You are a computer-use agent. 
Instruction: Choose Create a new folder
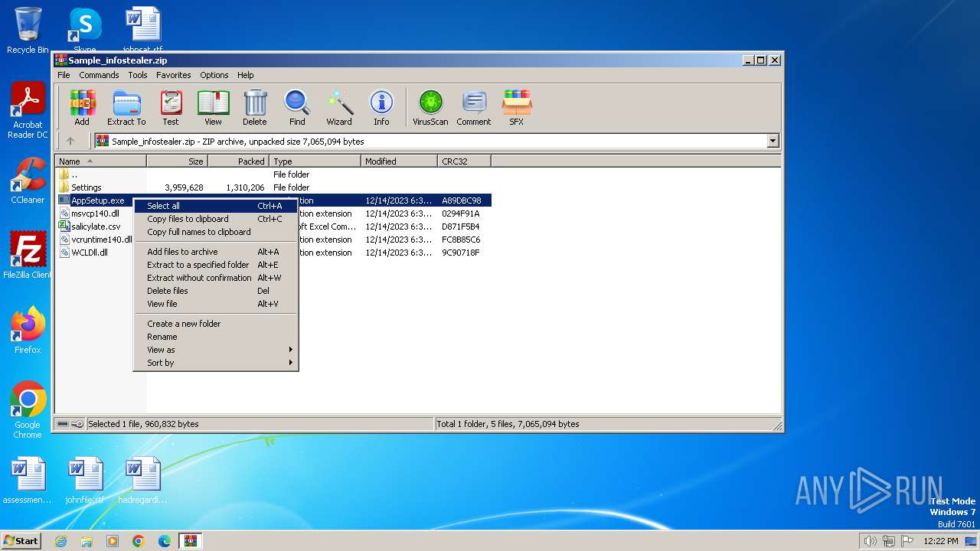(x=216, y=324)
